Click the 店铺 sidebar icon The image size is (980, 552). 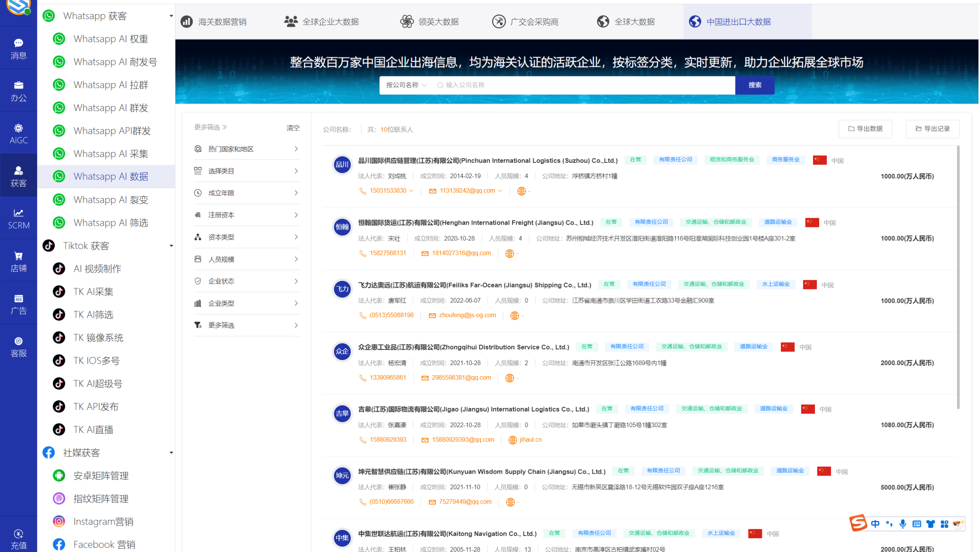tap(18, 260)
